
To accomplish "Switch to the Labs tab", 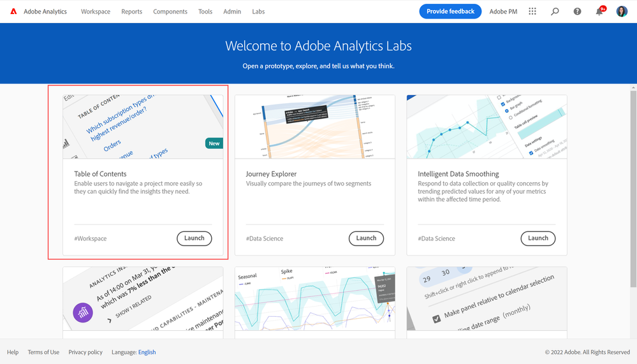I will [258, 11].
